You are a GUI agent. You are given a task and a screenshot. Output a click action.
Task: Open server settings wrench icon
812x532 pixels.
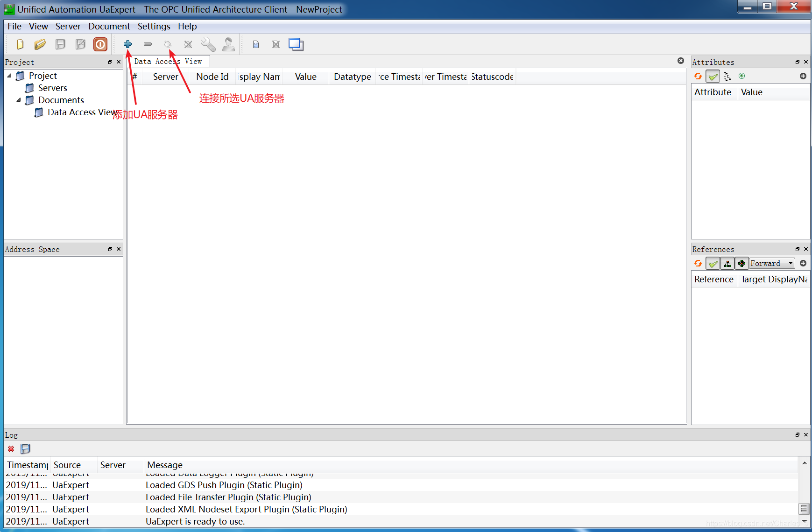208,44
